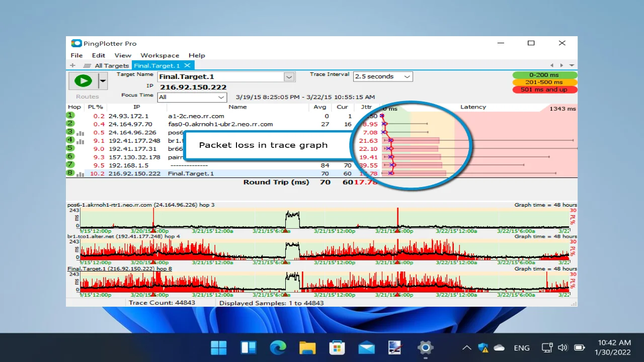Viewport: 644px width, 362px height.
Task: Click the hop 3 pos6-1.akrnoh1 timeline graph
Action: [x=325, y=218]
